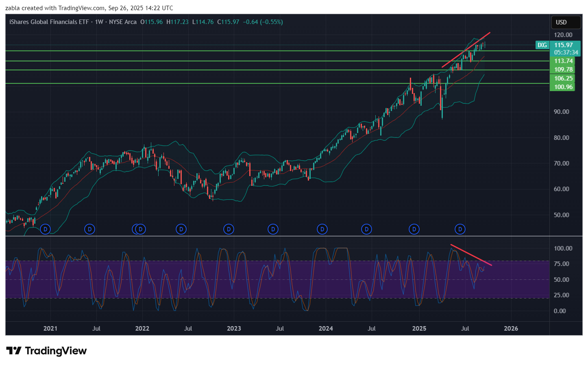Image resolution: width=588 pixels, height=366 pixels.
Task: Click the 2024 label on the time axis
Action: 326,329
